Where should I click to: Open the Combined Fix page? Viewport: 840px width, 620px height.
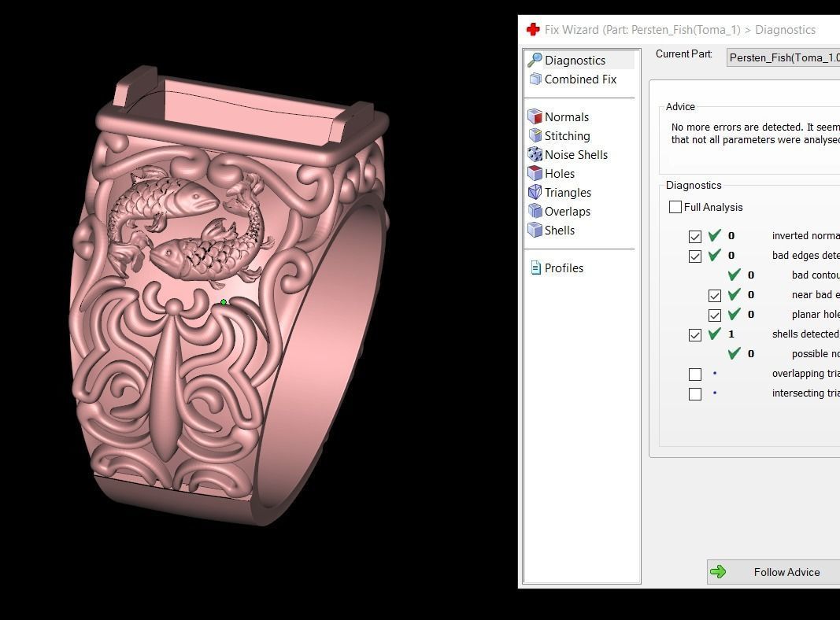[x=580, y=79]
